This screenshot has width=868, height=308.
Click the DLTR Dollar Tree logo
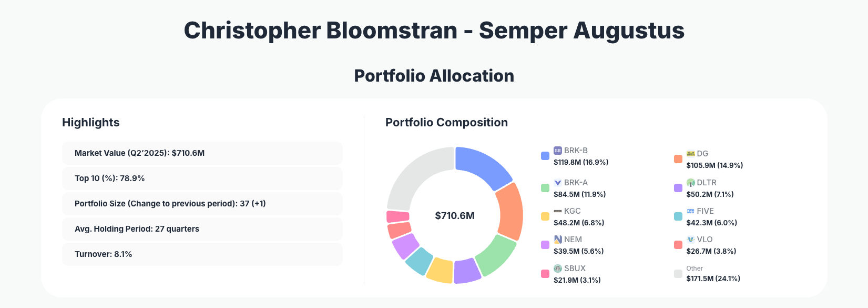pyautogui.click(x=691, y=183)
